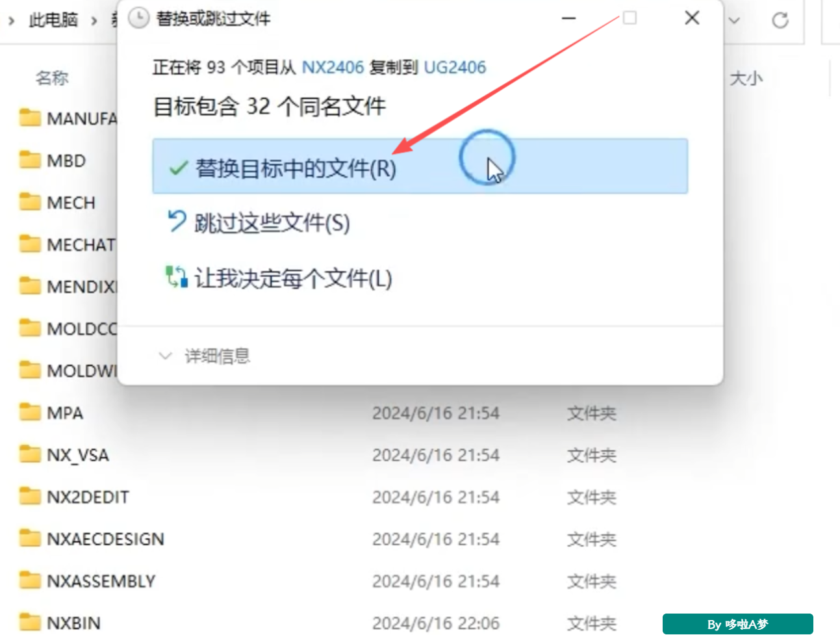Refresh the Explorer folder view
This screenshot has height=635, width=840.
(x=780, y=20)
